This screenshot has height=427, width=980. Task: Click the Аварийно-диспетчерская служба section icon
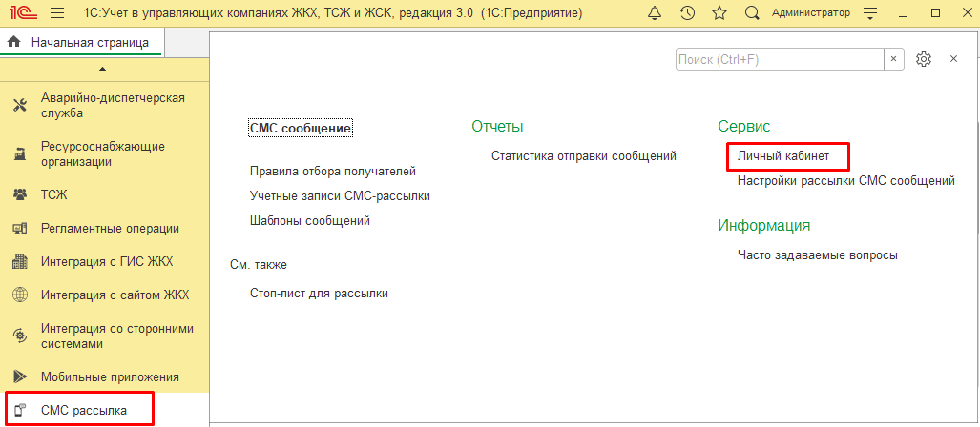pos(19,105)
